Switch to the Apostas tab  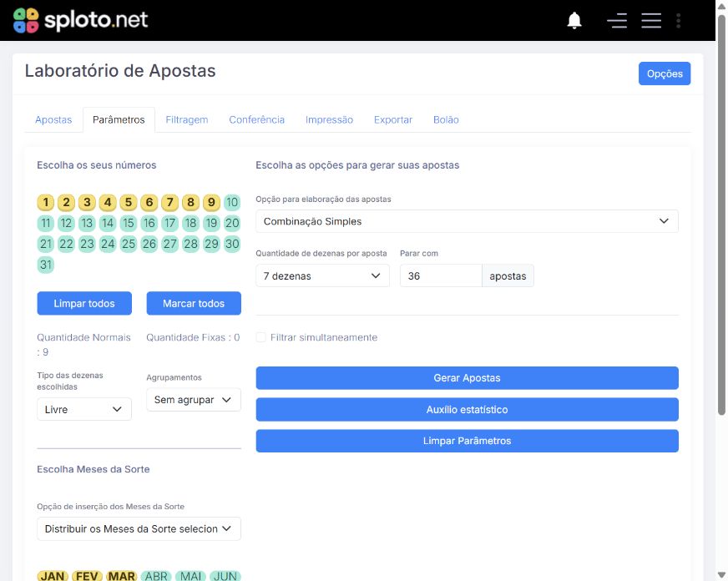point(53,119)
